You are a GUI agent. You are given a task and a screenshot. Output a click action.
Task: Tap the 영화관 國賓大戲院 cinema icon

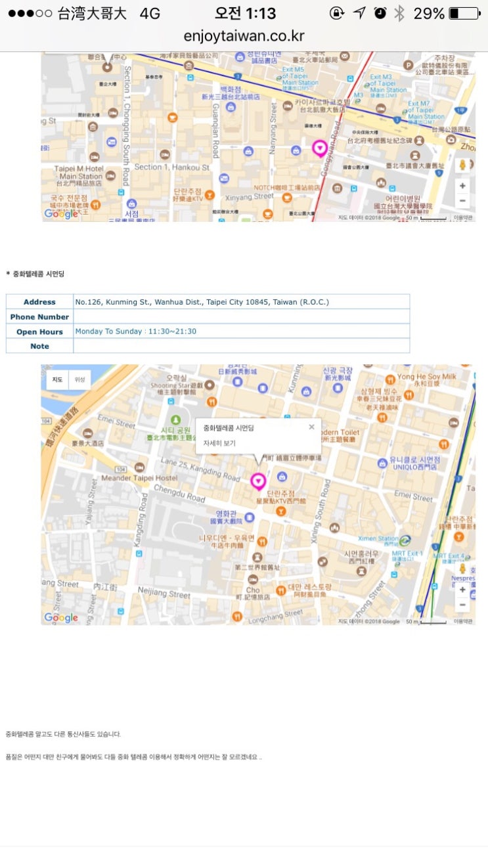click(250, 517)
